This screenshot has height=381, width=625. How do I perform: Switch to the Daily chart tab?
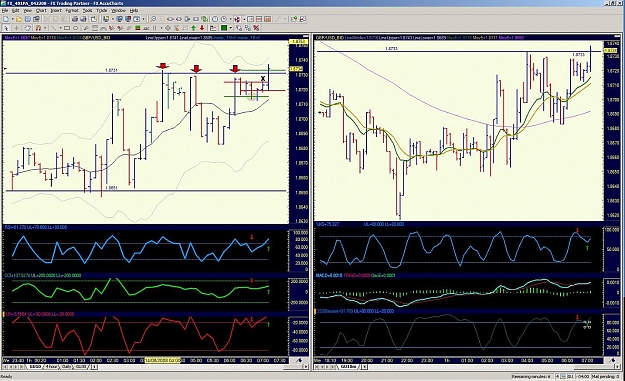pyautogui.click(x=66, y=367)
